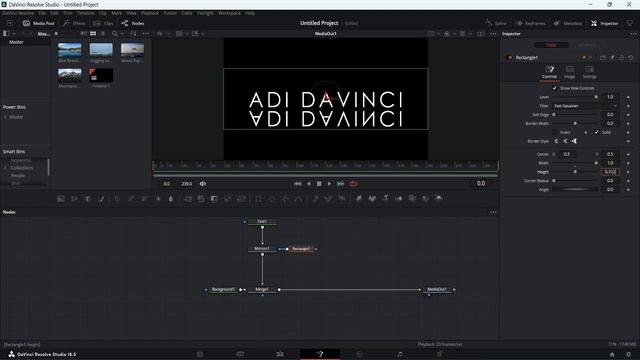Disable Rectangle1 using its red enable dot

click(509, 58)
